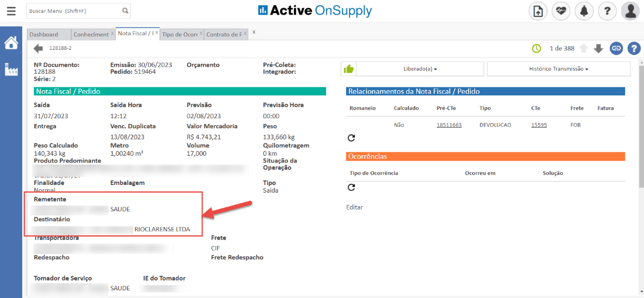Click the Tipo de Ocorrência column header
644x298 pixels.
pyautogui.click(x=374, y=173)
